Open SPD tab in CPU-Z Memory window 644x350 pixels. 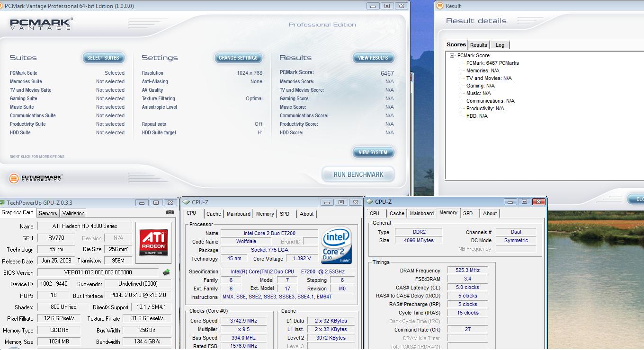(468, 213)
